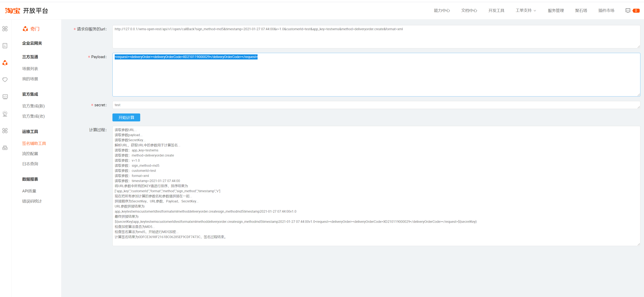Click the orange Qimen sidebar icon

(x=5, y=63)
